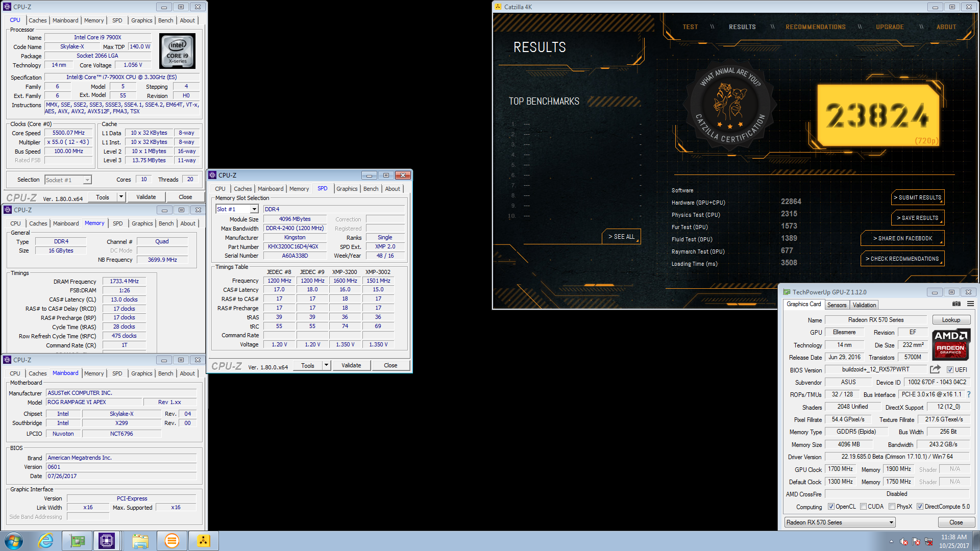Open Bench tab in SPD CPU-Z window
This screenshot has width=980, height=551.
point(371,189)
